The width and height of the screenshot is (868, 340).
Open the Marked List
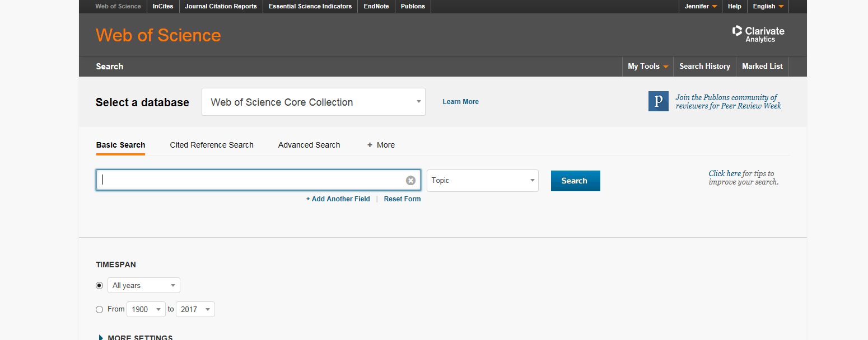point(762,66)
